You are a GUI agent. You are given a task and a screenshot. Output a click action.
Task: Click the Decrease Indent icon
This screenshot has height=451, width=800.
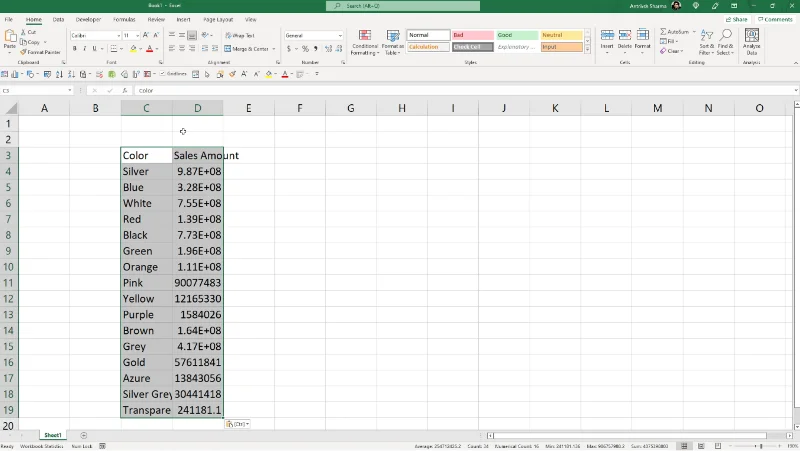(205, 49)
